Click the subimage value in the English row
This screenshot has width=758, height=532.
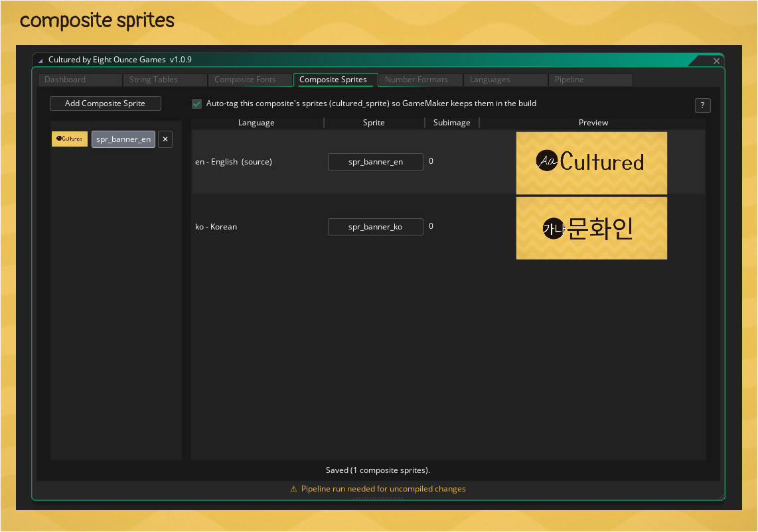pos(431,161)
